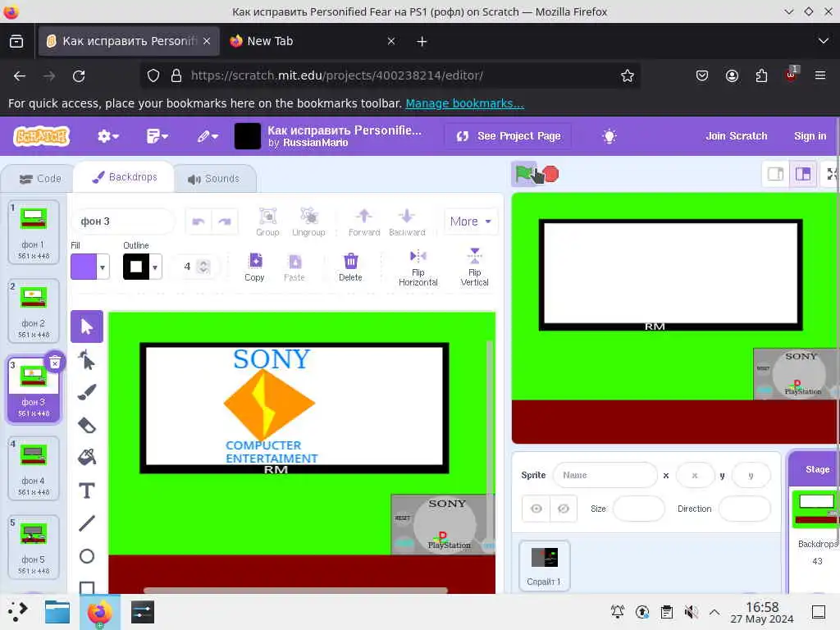Screen dimensions: 840x630
Task: Click the green flag to run
Action: [523, 174]
